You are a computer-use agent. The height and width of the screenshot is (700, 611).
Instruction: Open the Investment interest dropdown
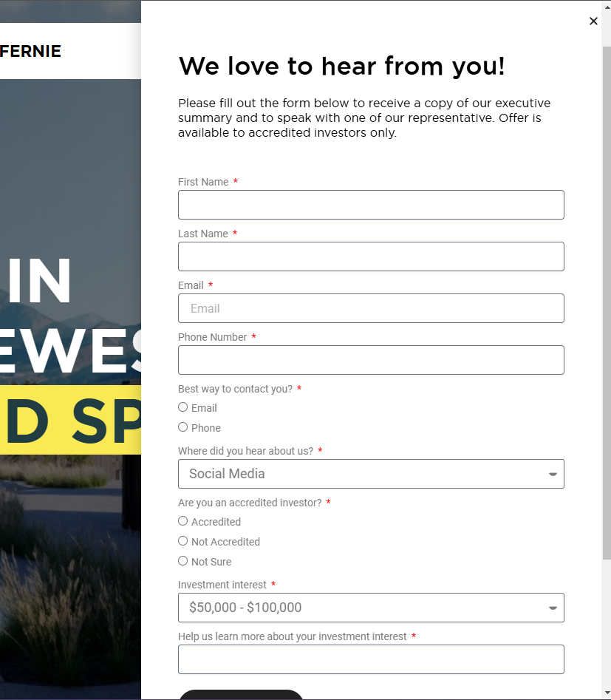pyautogui.click(x=371, y=608)
